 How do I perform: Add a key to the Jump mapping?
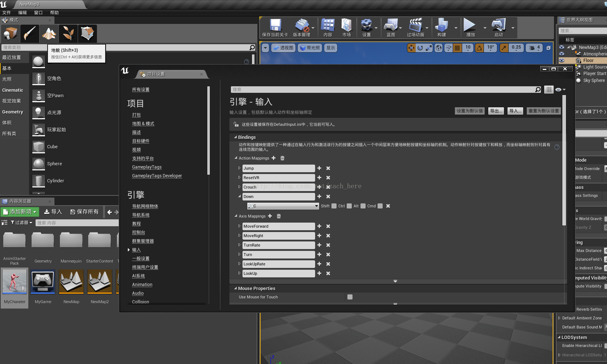[319, 168]
